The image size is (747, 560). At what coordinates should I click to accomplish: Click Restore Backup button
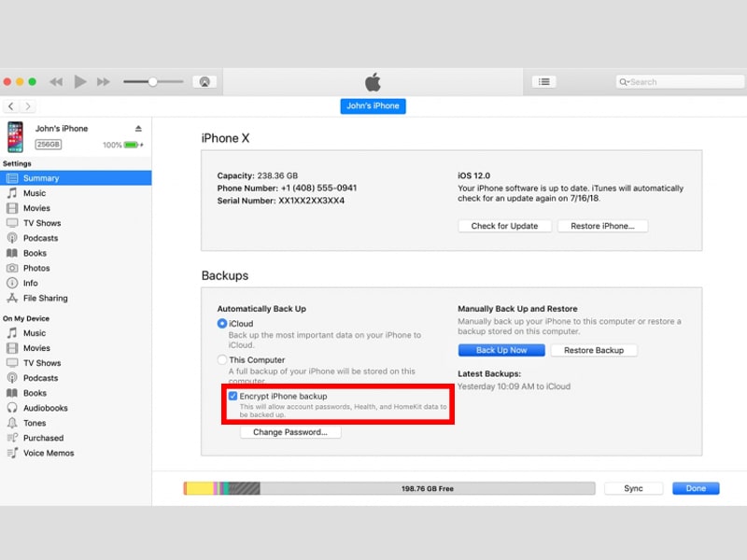(594, 351)
